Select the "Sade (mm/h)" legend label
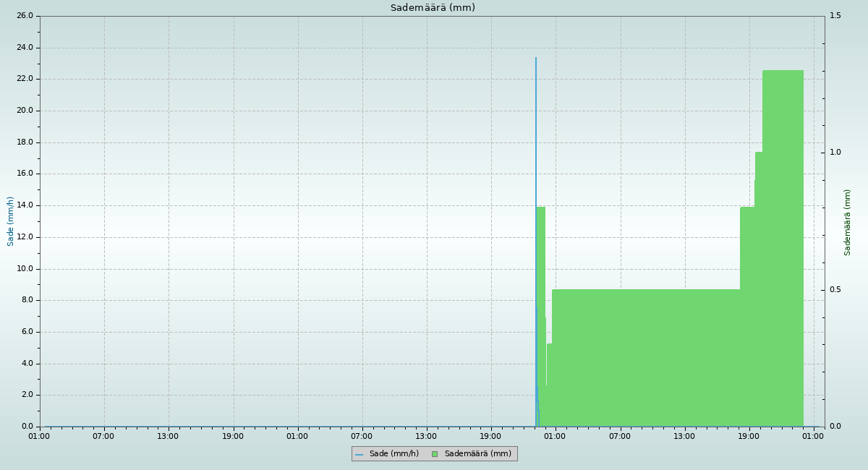Screen dimensions: 868x470 pos(393,454)
